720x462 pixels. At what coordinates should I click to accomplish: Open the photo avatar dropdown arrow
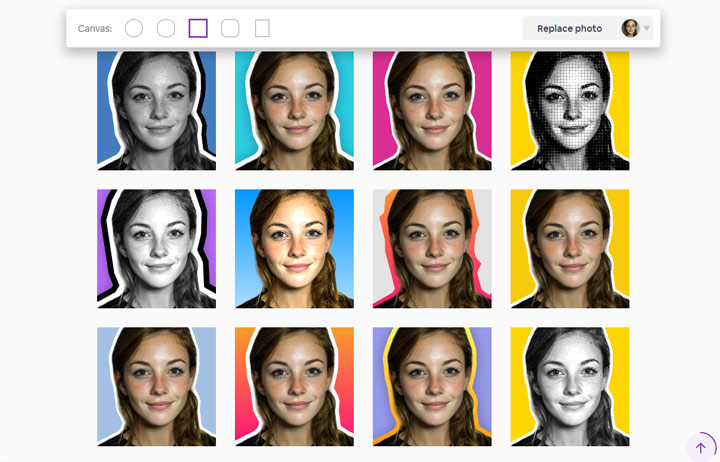647,28
